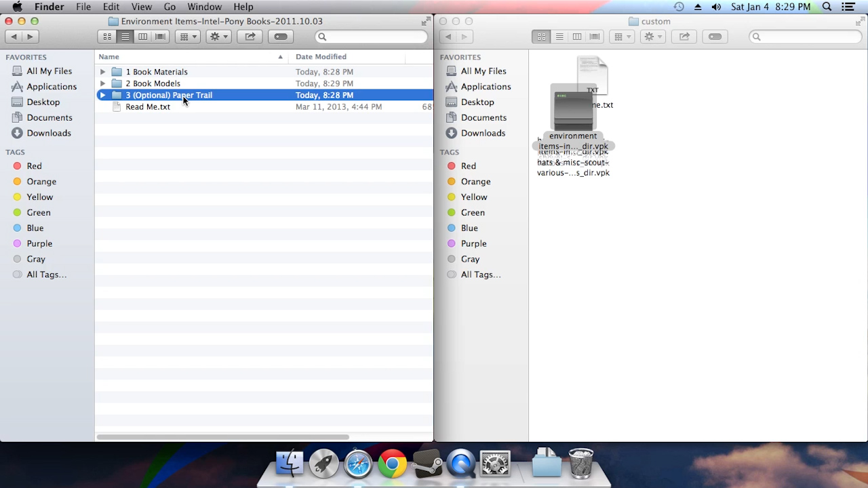Open Spotlight search in menu bar
The width and height of the screenshot is (868, 488).
click(827, 7)
